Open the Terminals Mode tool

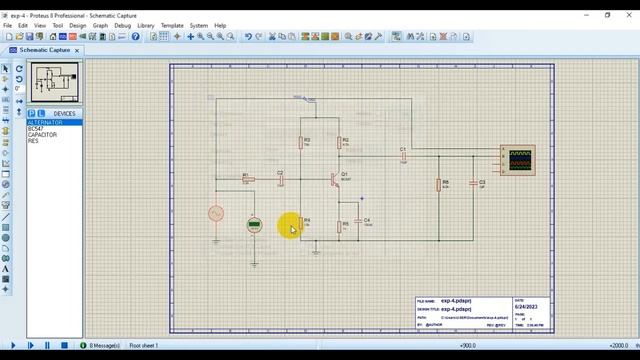tap(5, 142)
